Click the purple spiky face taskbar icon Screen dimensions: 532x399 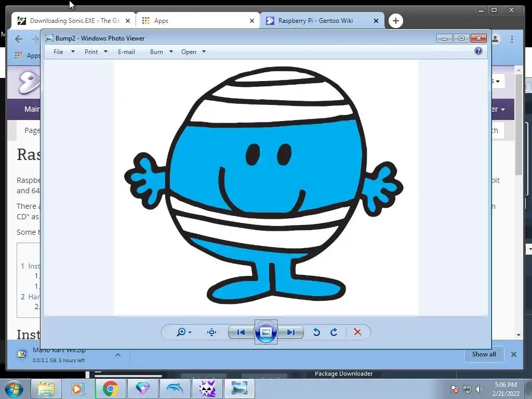(207, 389)
